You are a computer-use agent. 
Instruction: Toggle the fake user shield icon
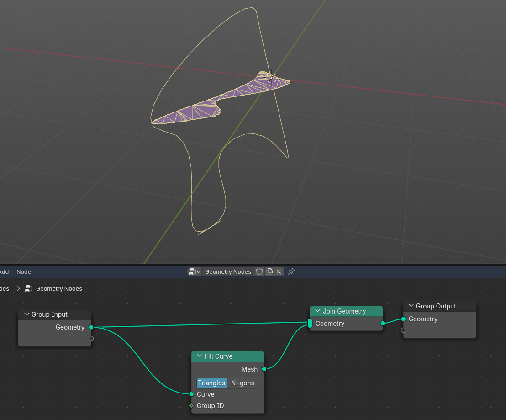[259, 272]
